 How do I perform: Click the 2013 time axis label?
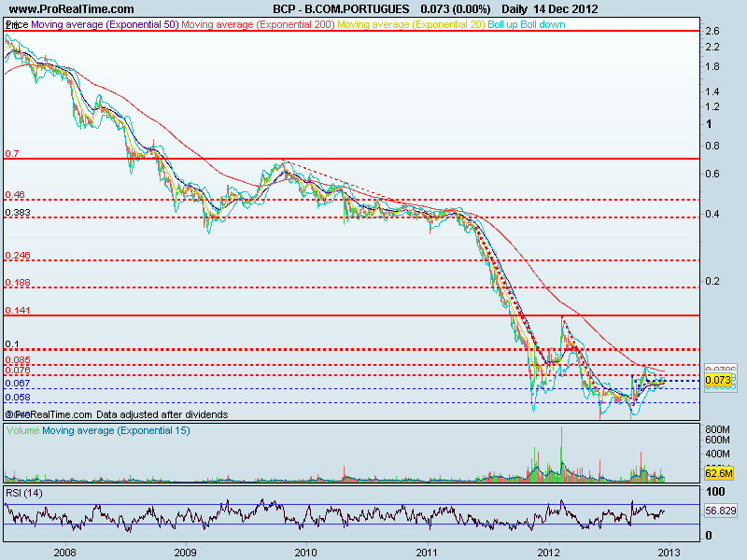point(669,552)
